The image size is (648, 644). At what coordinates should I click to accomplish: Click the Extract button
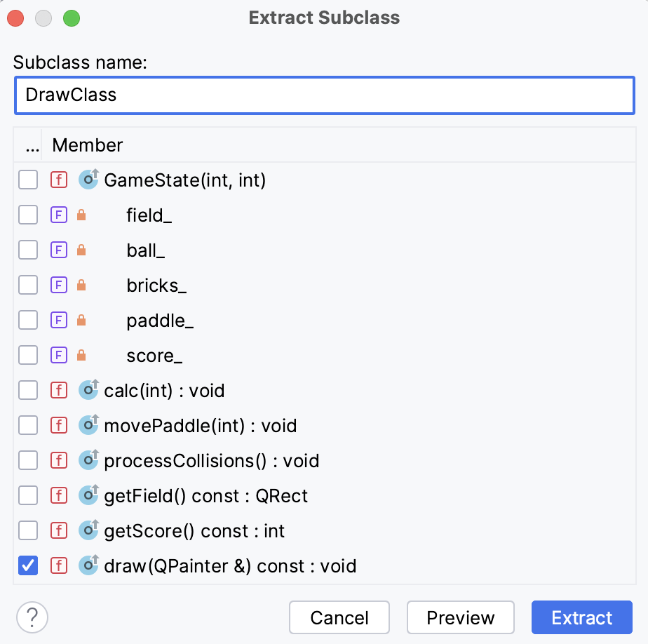(x=582, y=617)
